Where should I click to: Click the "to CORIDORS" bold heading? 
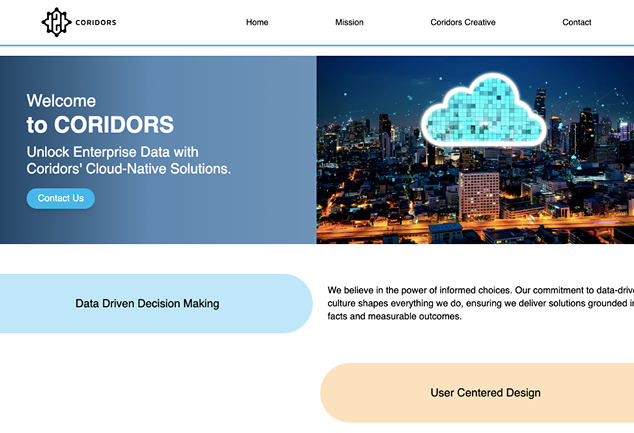100,125
